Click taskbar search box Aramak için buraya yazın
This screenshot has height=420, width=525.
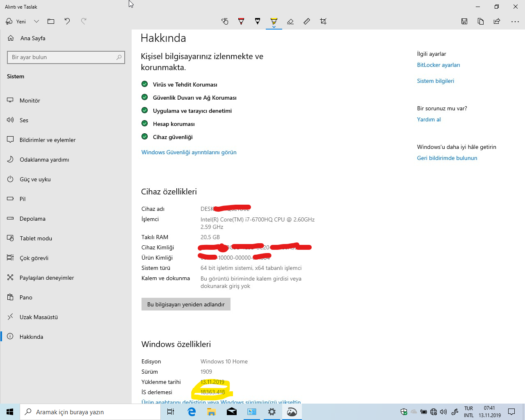coord(90,412)
